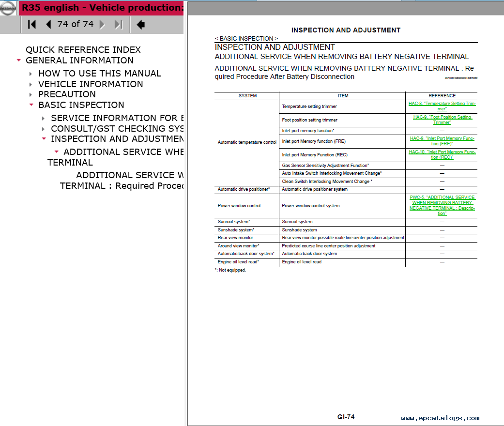This screenshot has width=504, height=426.
Task: Select VEHICLE INFORMATION entry
Action: click(91, 84)
